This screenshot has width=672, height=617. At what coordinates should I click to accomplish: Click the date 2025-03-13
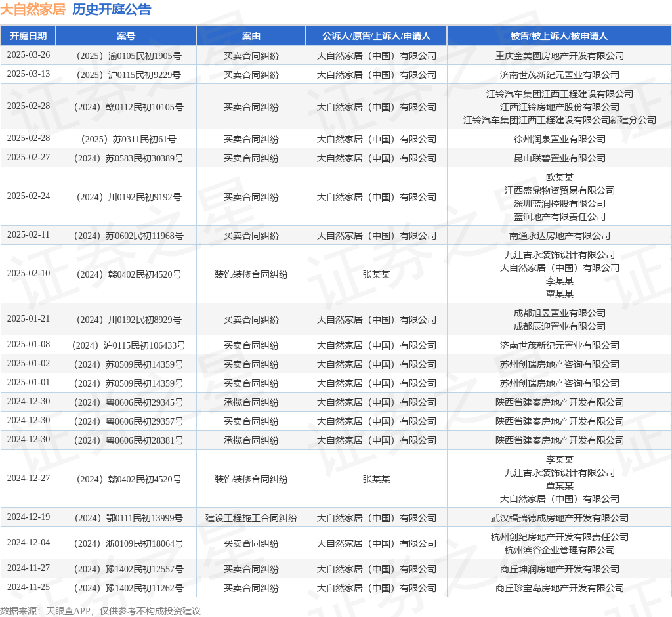pos(28,74)
